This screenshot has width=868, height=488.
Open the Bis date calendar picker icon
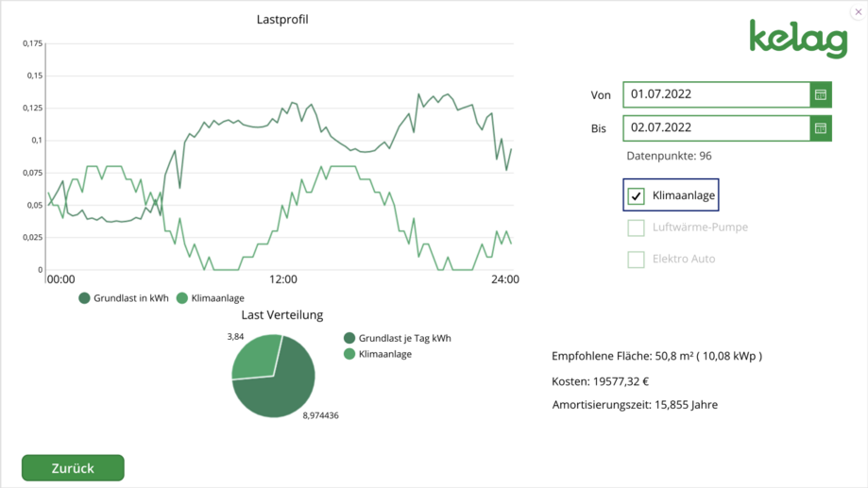click(x=820, y=127)
